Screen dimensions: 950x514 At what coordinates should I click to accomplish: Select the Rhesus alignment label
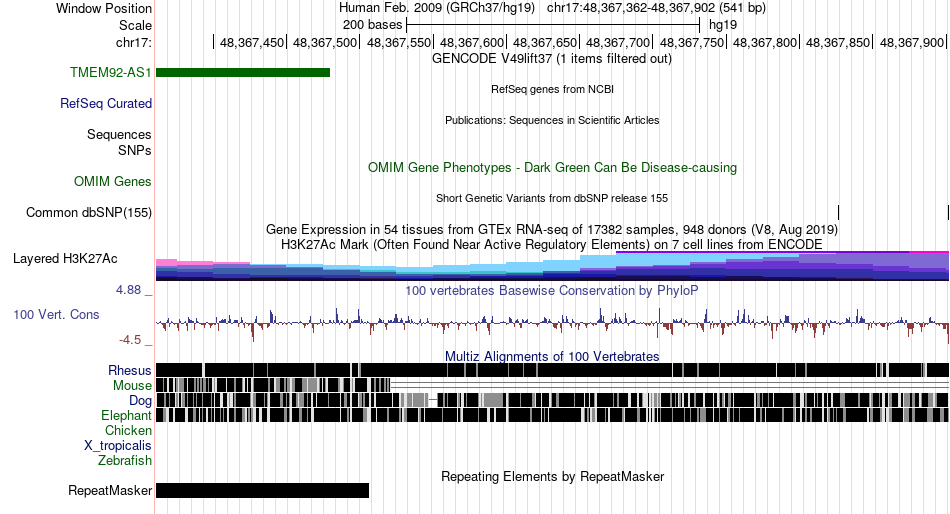(129, 370)
